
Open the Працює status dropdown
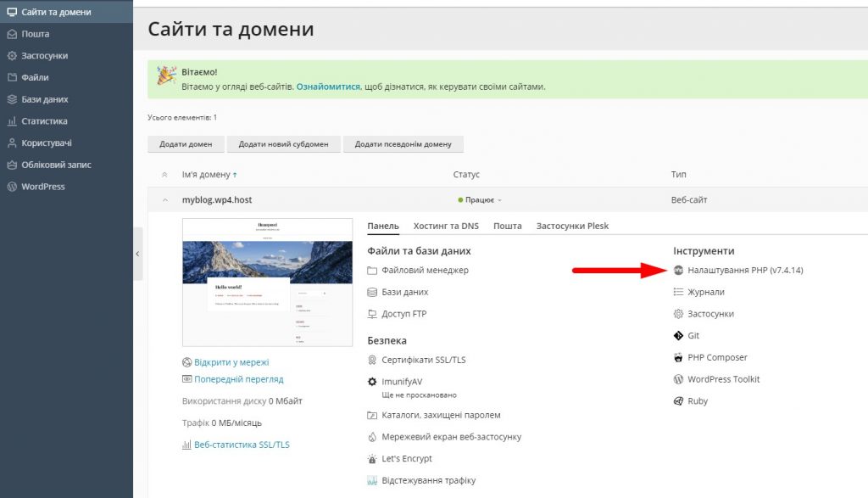[x=480, y=200]
